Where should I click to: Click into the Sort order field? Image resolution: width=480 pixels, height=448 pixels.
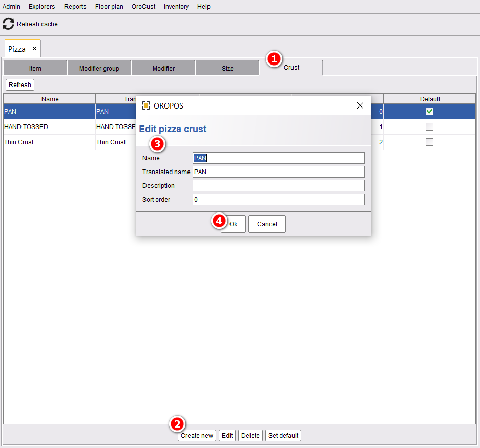click(x=279, y=199)
